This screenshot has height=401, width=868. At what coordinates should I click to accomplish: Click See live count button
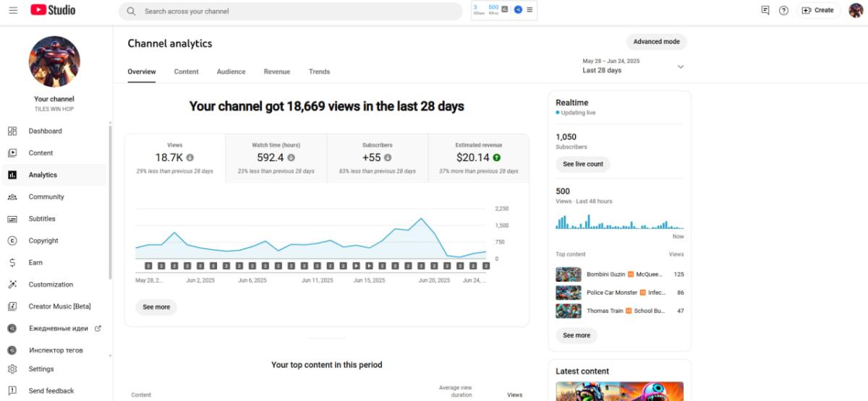pos(583,164)
